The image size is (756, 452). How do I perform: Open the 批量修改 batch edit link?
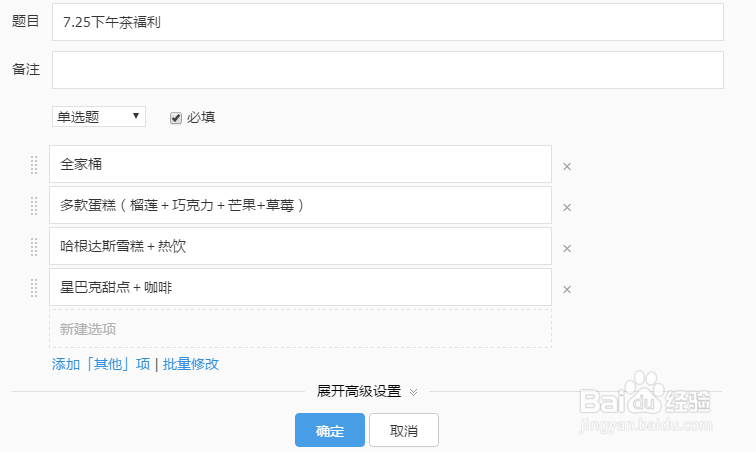click(x=191, y=364)
